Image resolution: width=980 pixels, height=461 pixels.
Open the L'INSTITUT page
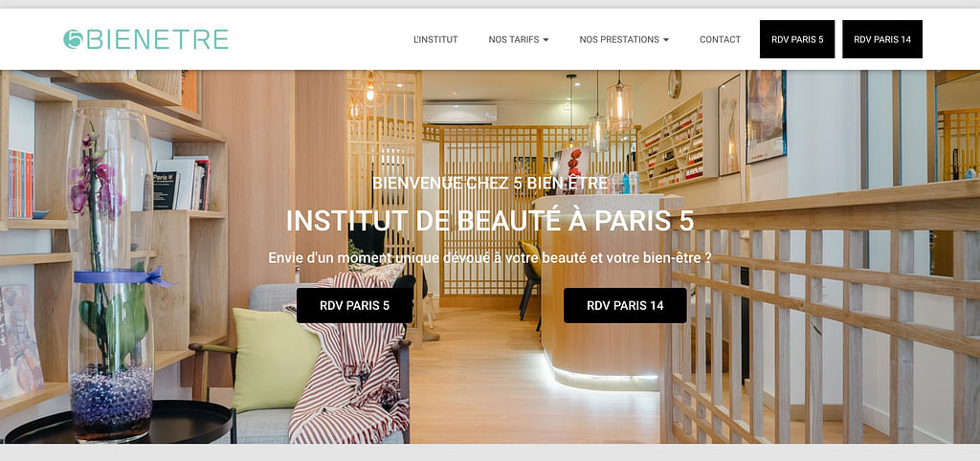tap(435, 39)
